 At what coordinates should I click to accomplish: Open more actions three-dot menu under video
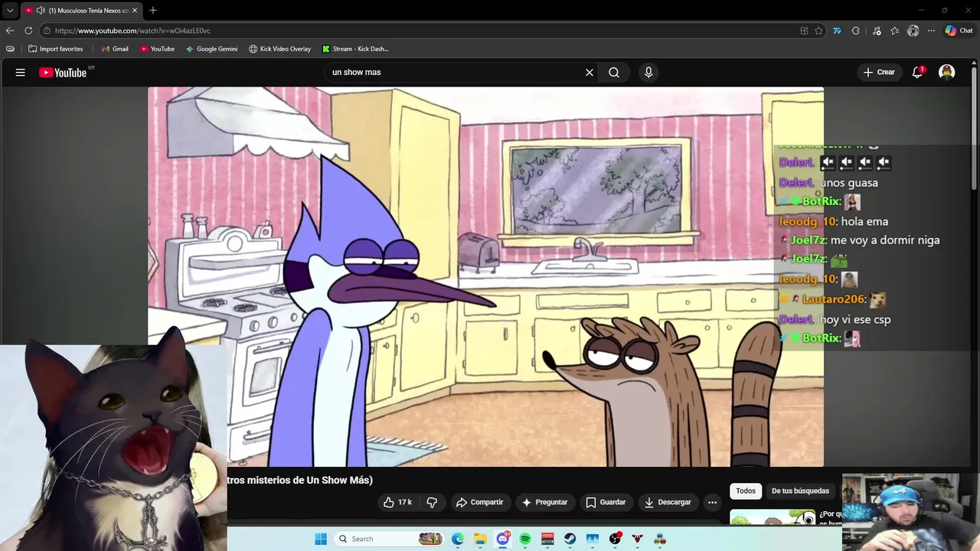pyautogui.click(x=712, y=502)
